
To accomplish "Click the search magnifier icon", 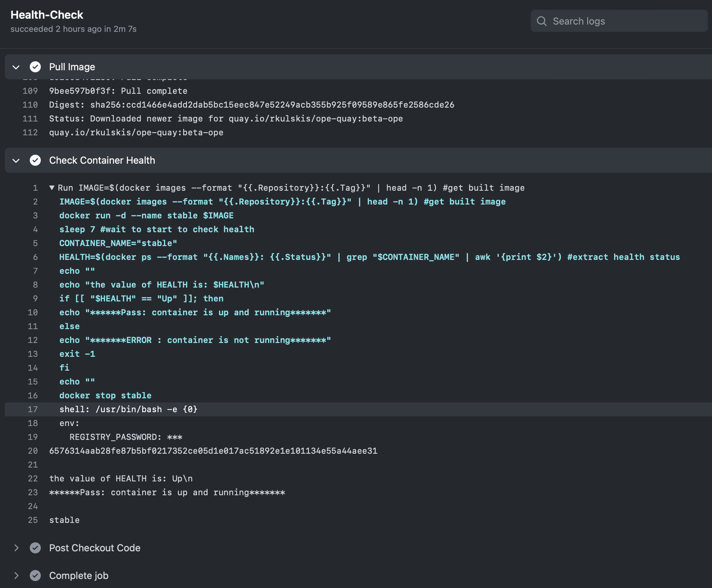I will (541, 21).
